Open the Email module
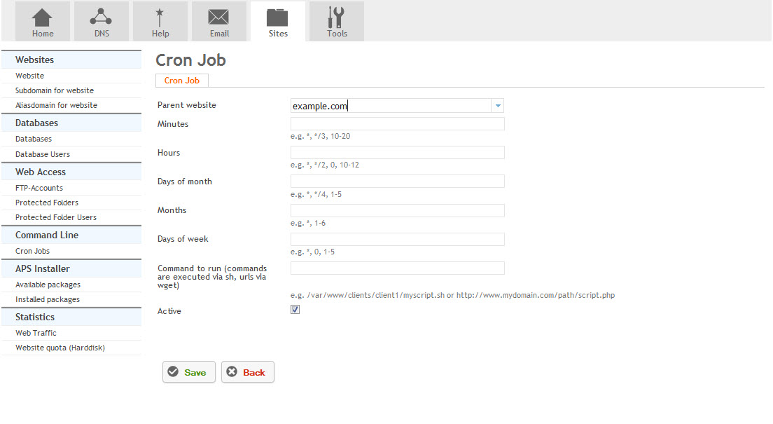Screen dimensions: 773x424 (219, 21)
